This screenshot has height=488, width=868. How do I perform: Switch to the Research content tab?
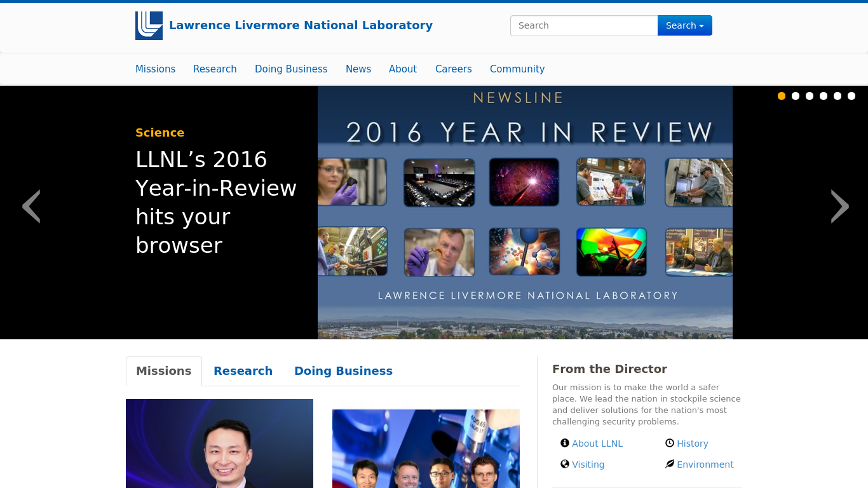[243, 371]
